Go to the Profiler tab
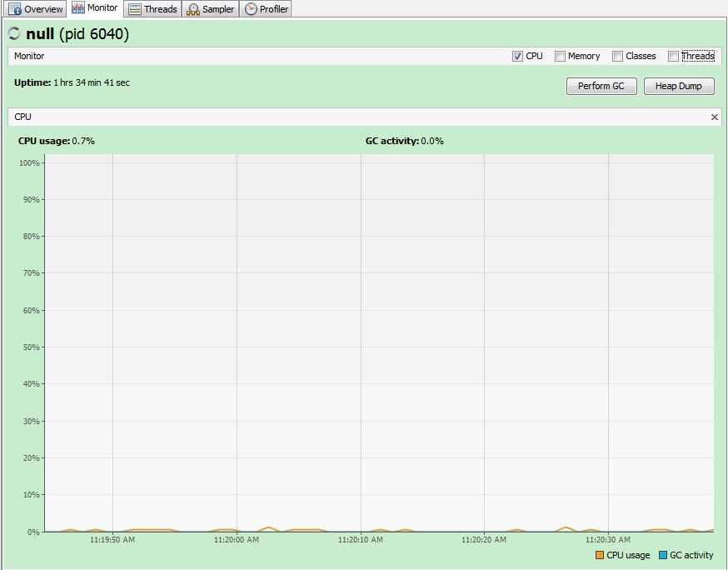 (266, 9)
